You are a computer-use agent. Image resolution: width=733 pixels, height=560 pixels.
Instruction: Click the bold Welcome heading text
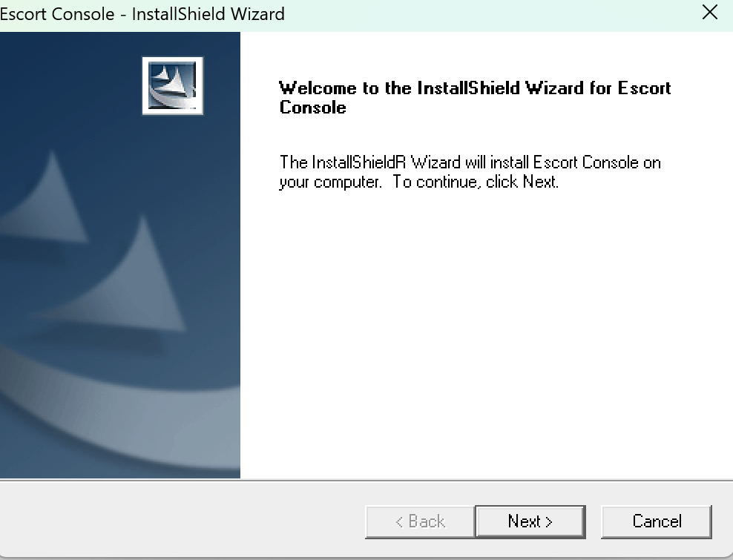[475, 97]
